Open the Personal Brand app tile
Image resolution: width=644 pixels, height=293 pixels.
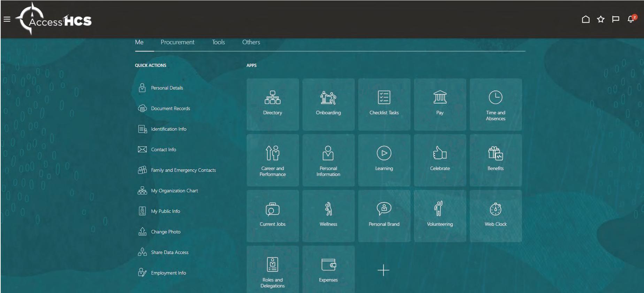384,216
